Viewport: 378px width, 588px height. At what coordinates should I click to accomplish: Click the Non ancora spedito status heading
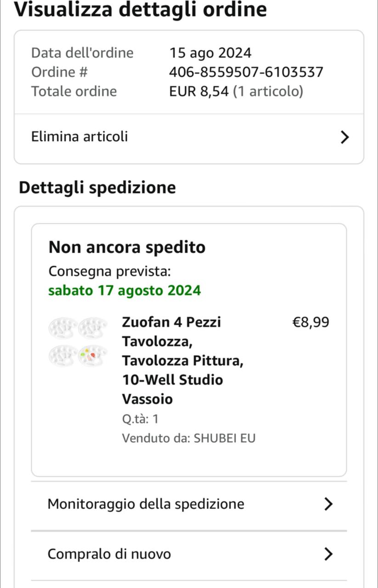click(x=127, y=248)
